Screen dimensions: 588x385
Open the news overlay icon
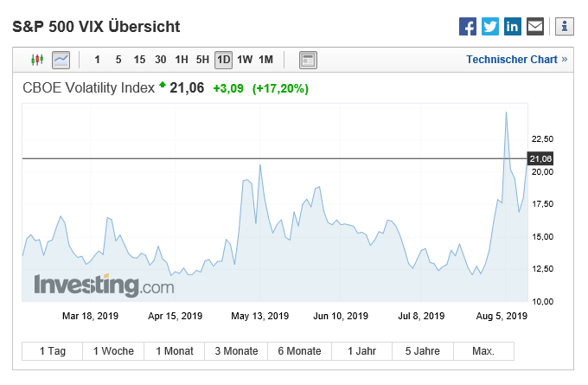tap(308, 60)
